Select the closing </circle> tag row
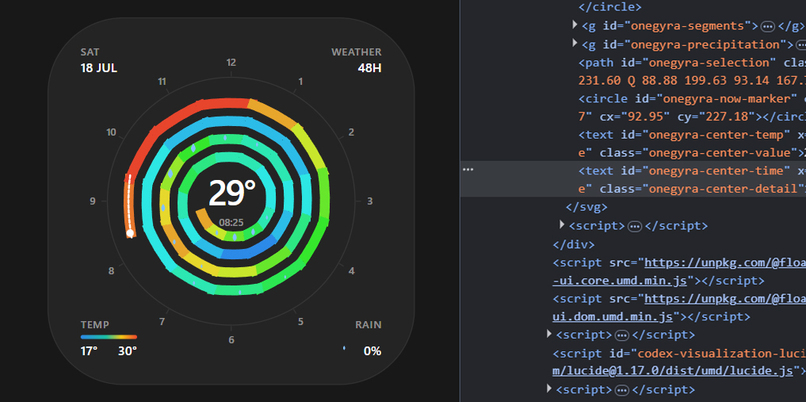The height and width of the screenshot is (402, 806). pyautogui.click(x=610, y=7)
